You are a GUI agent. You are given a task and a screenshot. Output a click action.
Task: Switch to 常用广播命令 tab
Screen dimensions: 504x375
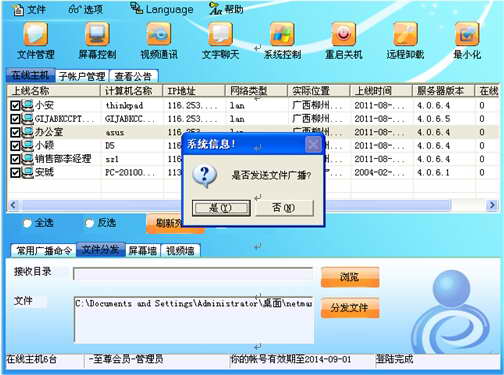[44, 250]
